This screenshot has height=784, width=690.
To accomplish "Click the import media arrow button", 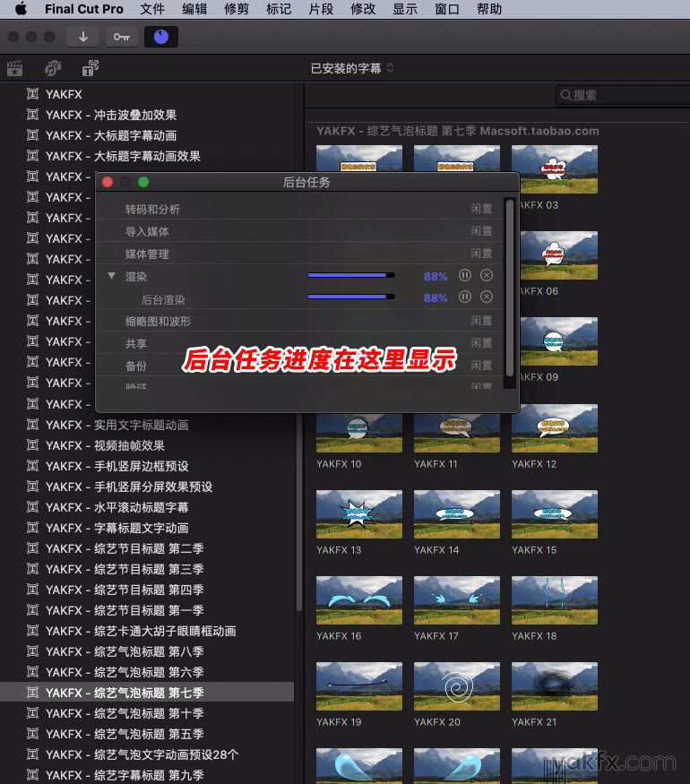I will [x=83, y=37].
